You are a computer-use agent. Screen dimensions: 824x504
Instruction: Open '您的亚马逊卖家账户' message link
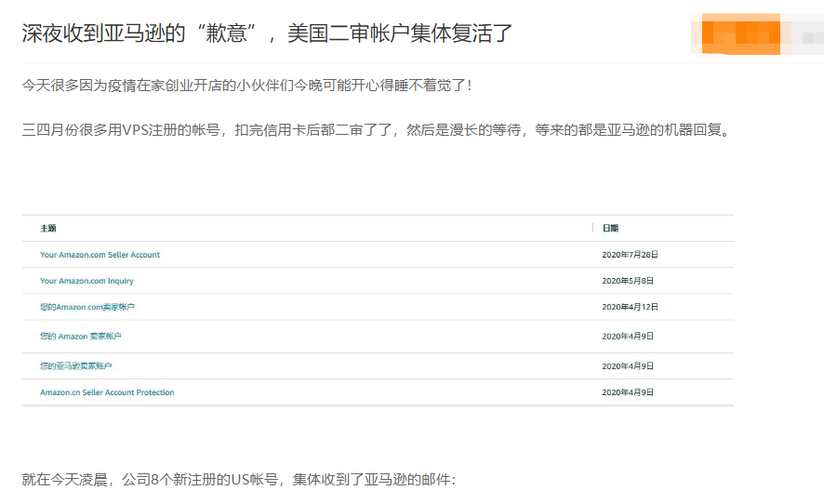click(x=75, y=366)
